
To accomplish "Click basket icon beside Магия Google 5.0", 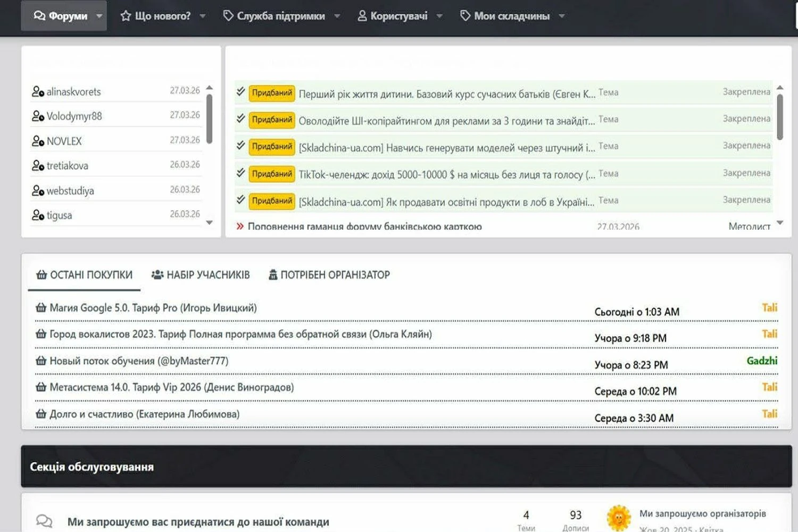I will pos(41,307).
